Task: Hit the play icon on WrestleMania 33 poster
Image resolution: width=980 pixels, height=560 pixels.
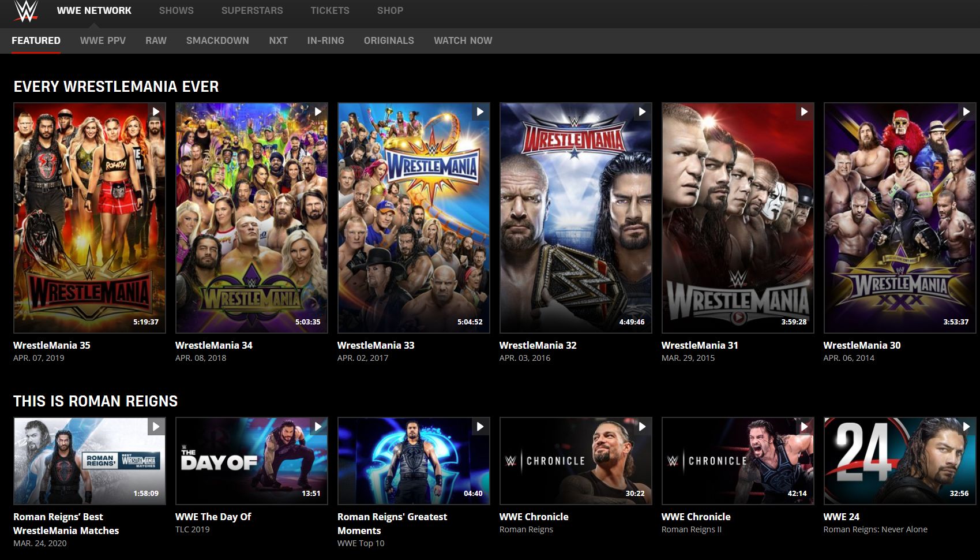Action: click(x=480, y=112)
